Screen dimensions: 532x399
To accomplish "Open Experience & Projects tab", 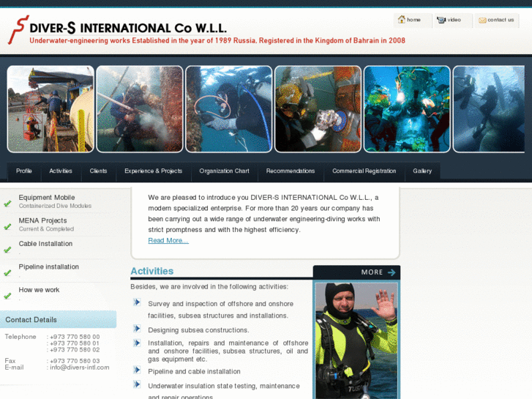I will click(x=153, y=171).
